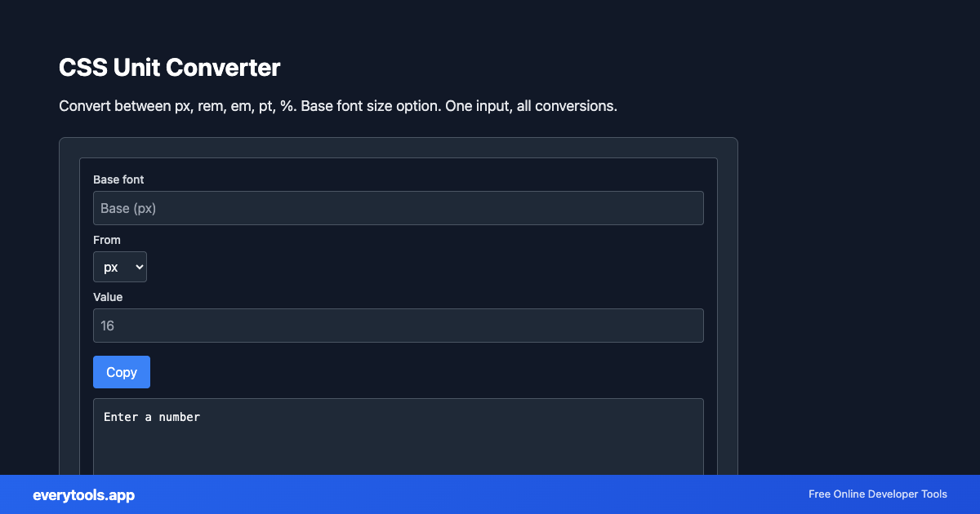Click the CSS Unit Converter heading

tap(169, 67)
